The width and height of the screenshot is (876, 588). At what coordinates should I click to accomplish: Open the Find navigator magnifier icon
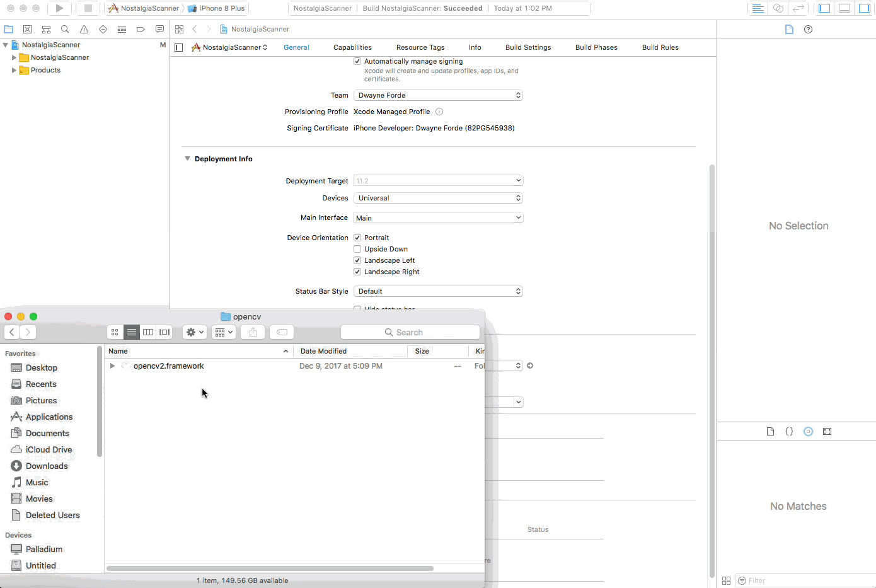(65, 29)
